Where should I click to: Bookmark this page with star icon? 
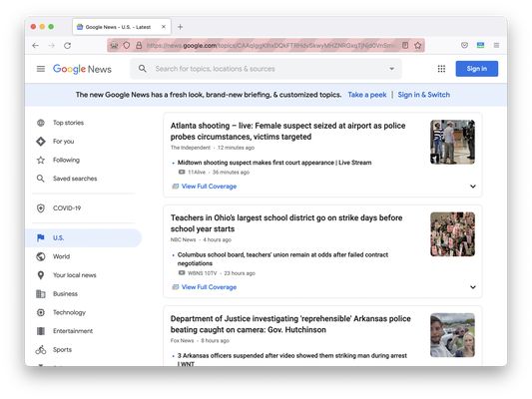(417, 45)
